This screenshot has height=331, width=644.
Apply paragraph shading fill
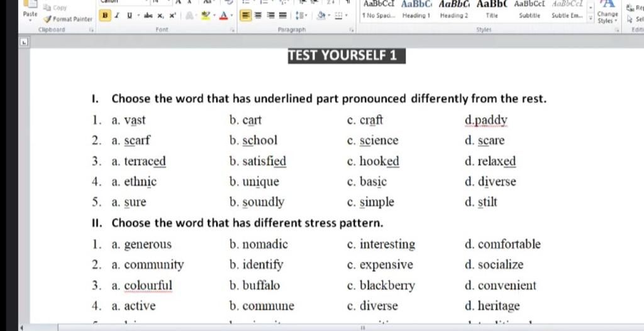tap(321, 16)
